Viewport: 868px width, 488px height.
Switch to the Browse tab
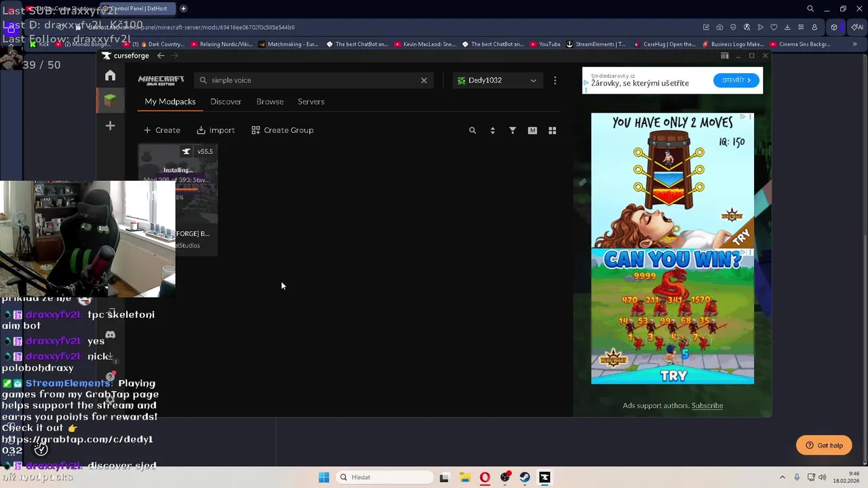(270, 102)
